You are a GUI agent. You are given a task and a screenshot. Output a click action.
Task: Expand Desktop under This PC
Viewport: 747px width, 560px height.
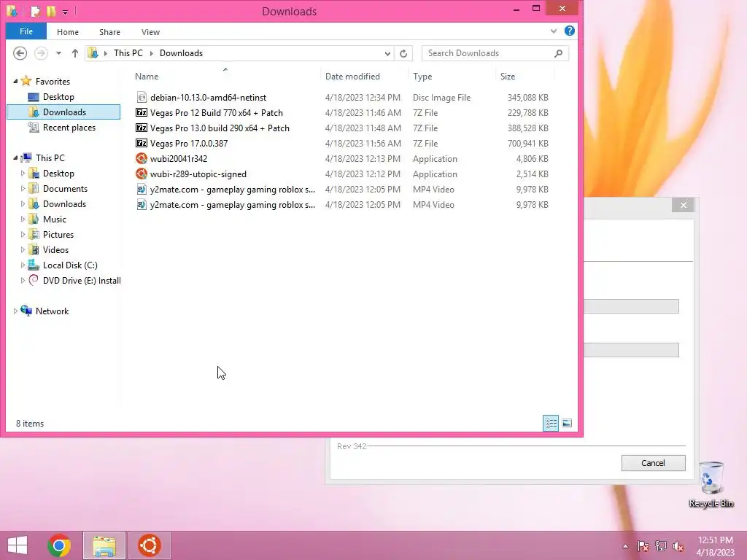click(x=23, y=174)
